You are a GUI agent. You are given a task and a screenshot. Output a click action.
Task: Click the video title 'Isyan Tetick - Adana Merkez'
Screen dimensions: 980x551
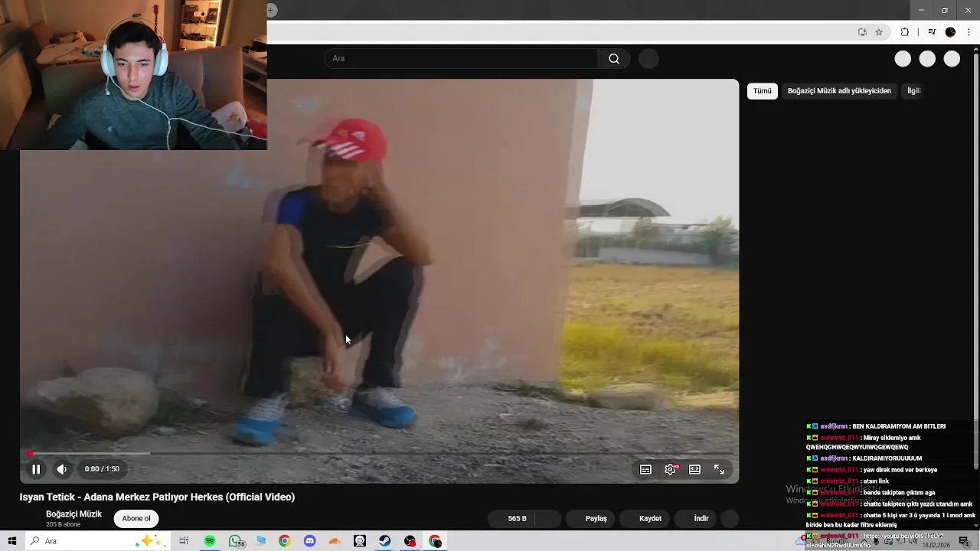(157, 497)
